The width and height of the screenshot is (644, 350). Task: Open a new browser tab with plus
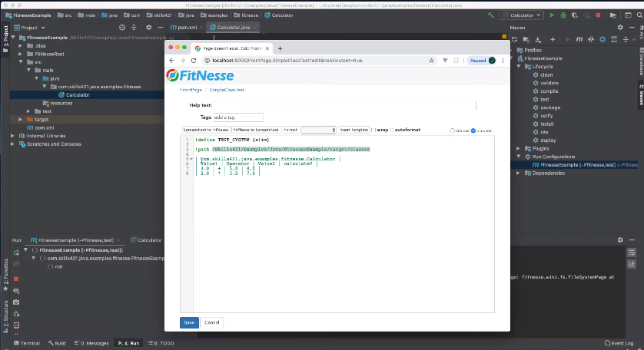tap(280, 48)
